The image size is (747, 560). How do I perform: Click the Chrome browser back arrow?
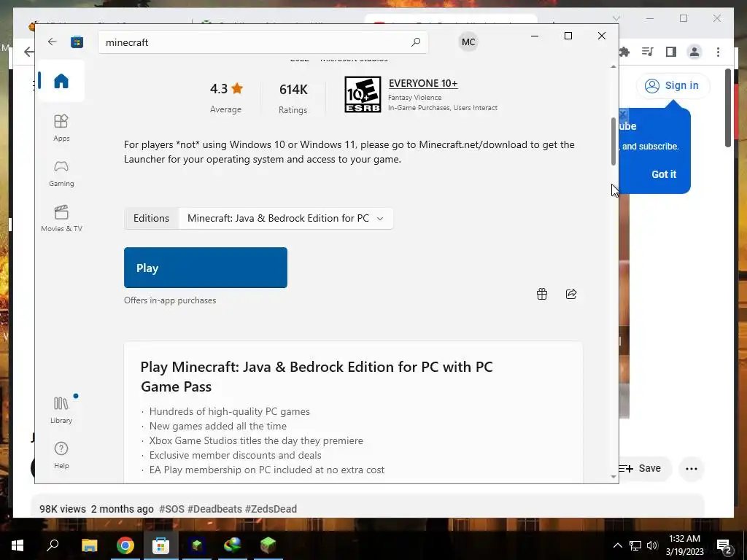pyautogui.click(x=29, y=52)
